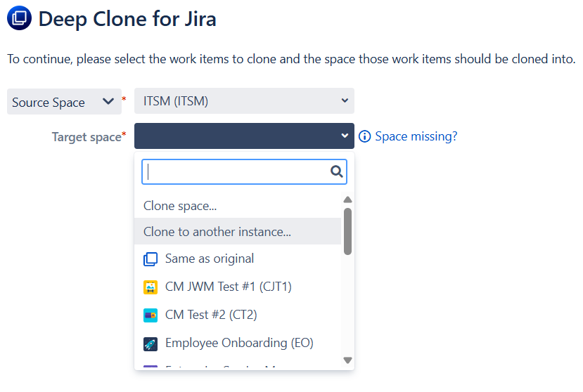Select the Employee Onboarding (EO) label
Image resolution: width=583 pixels, height=392 pixels.
tap(239, 343)
